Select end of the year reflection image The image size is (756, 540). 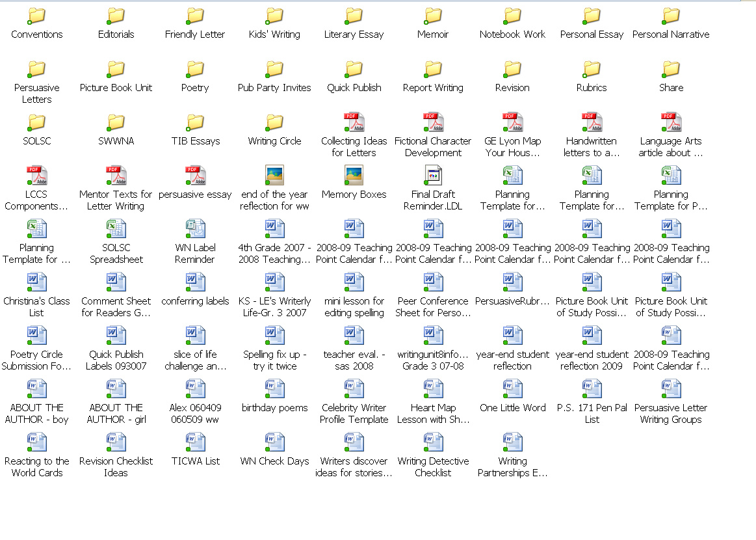click(275, 176)
